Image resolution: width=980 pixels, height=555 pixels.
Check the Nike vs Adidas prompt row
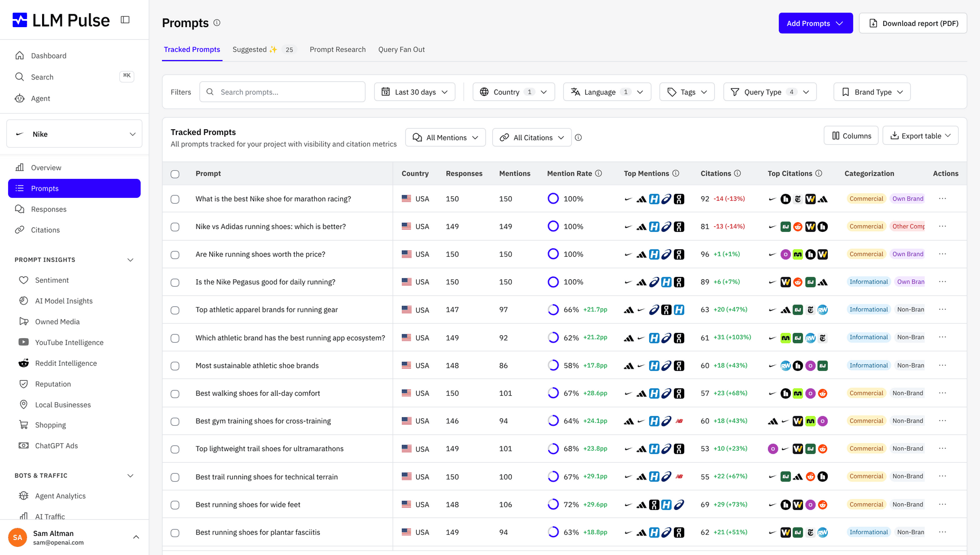[175, 227]
